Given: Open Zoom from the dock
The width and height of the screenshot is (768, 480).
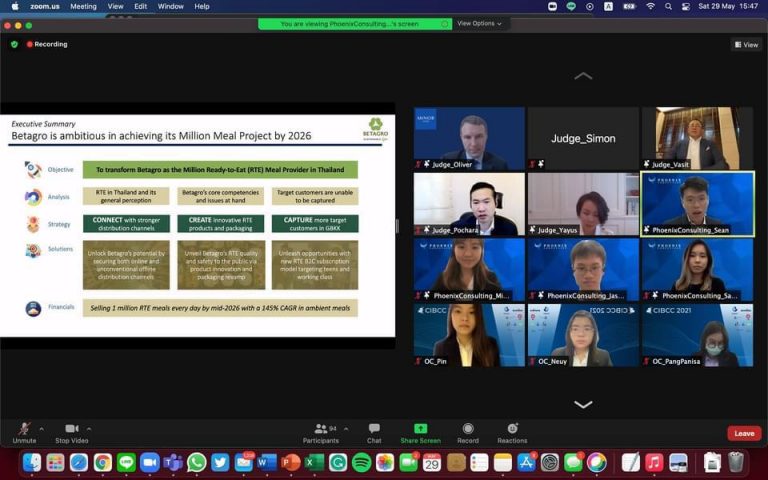Looking at the screenshot, I should click(x=149, y=462).
